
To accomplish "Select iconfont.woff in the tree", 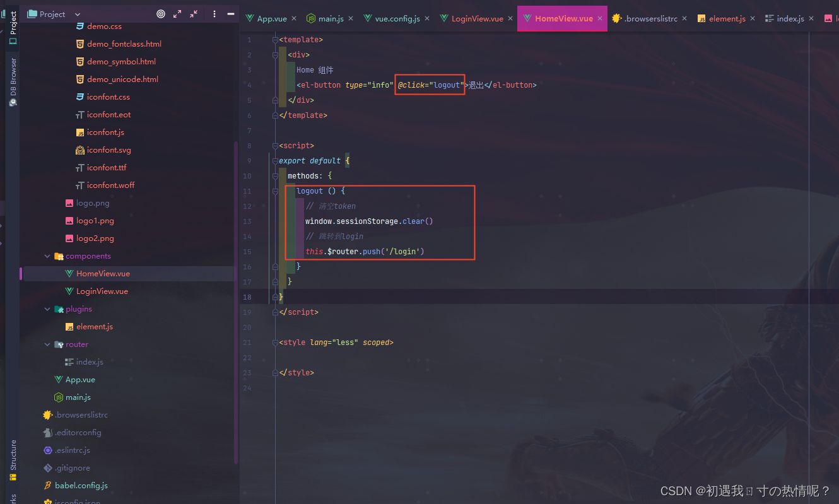I will pyautogui.click(x=110, y=185).
